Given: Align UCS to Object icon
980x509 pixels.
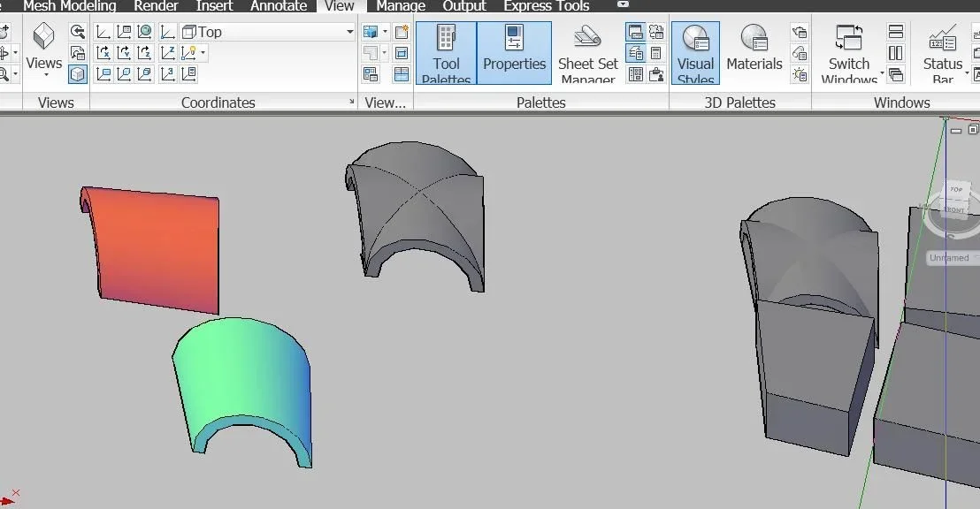Looking at the screenshot, I should point(124,74).
